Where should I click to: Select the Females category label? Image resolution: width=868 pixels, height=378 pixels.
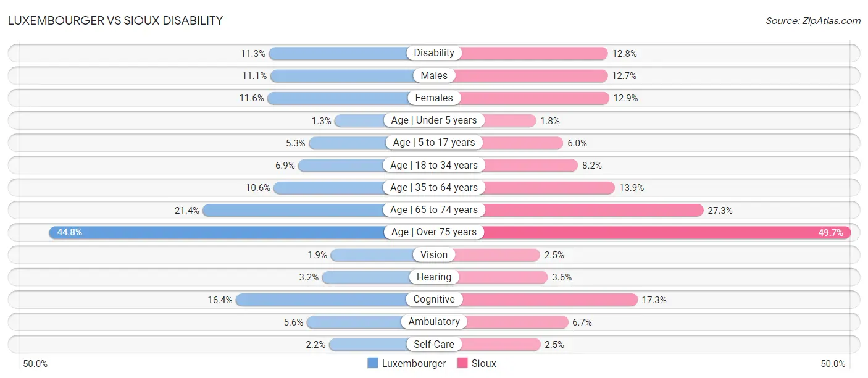pos(434,98)
